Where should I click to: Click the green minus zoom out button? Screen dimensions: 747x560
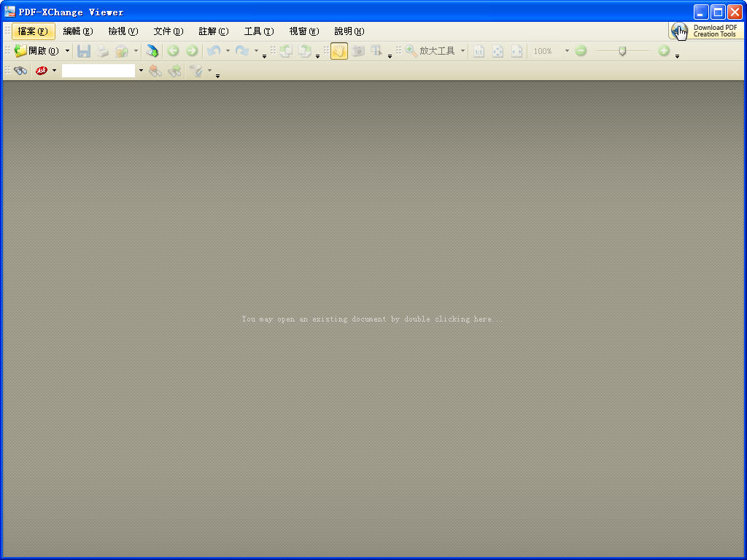(581, 51)
